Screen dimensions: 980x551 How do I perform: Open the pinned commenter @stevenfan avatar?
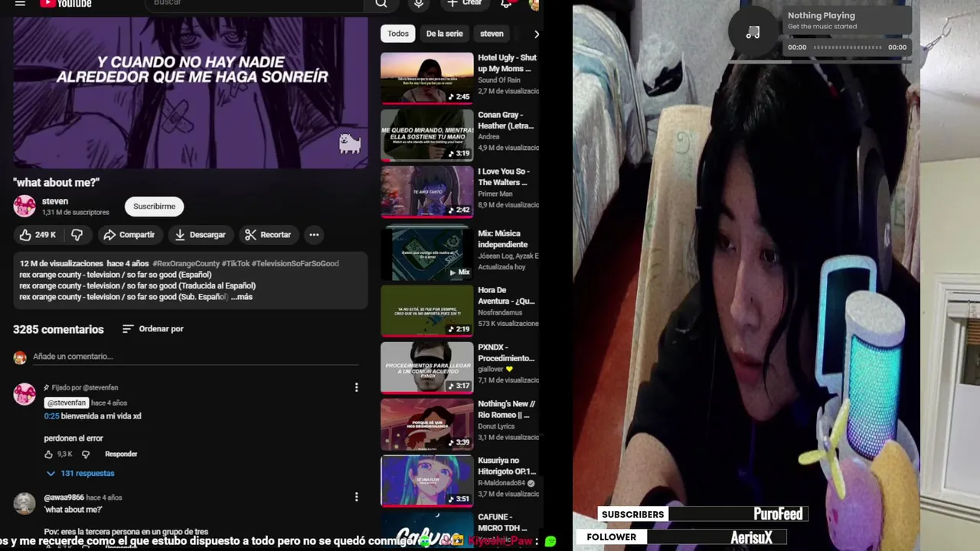24,394
